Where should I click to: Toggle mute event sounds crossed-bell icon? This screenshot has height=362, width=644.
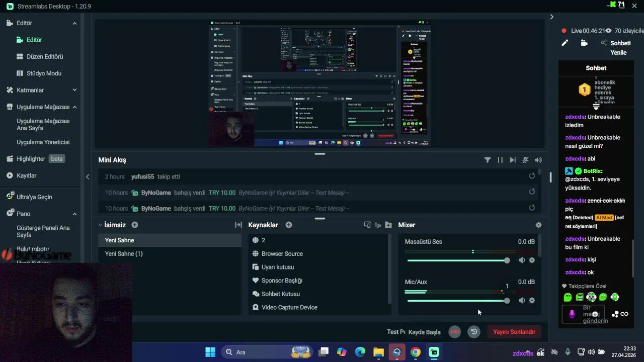[525, 160]
